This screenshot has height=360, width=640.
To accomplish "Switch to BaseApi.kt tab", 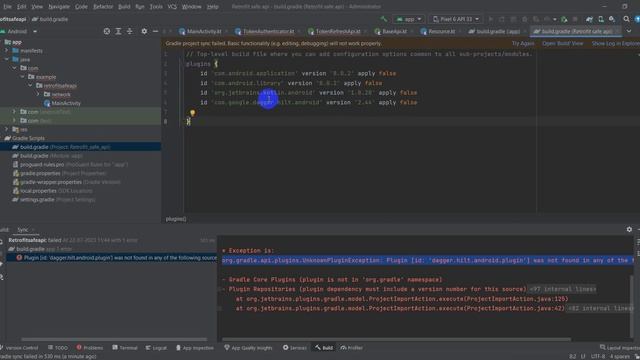I will click(x=391, y=31).
